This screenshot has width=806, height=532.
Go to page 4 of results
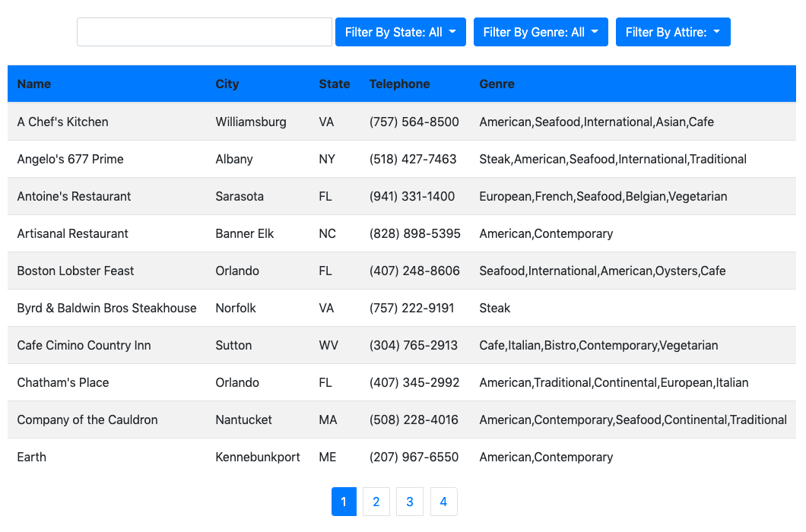pos(443,502)
